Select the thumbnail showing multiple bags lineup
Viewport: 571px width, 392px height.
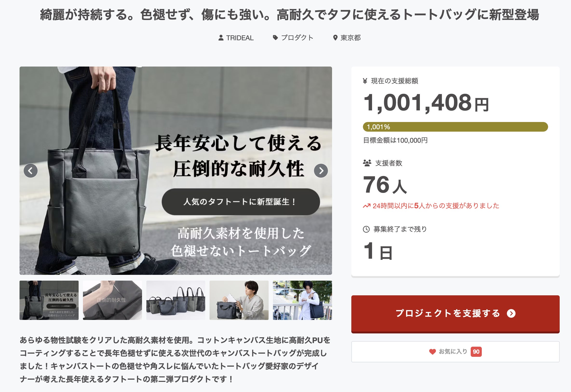176,300
